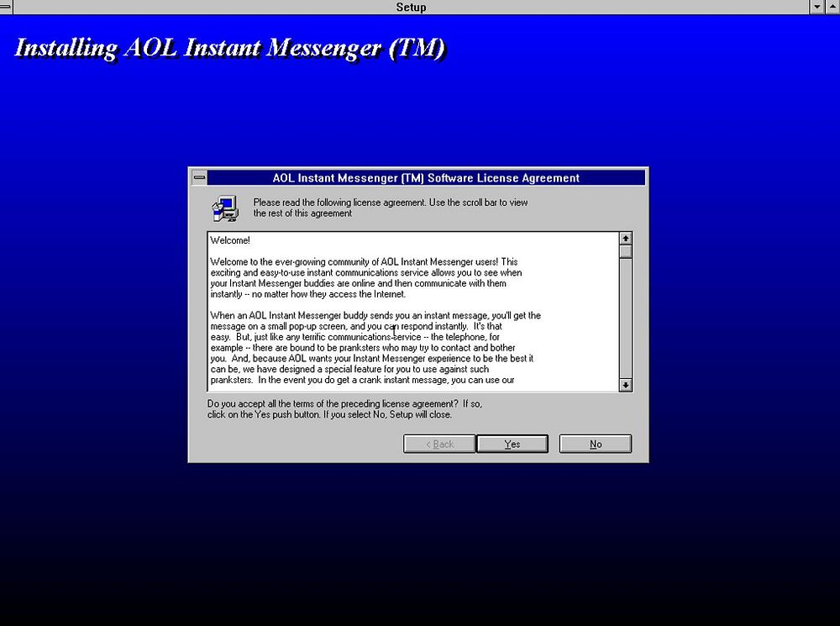Click "Please read the following license agreement" text
The height and width of the screenshot is (626, 840).
click(391, 208)
